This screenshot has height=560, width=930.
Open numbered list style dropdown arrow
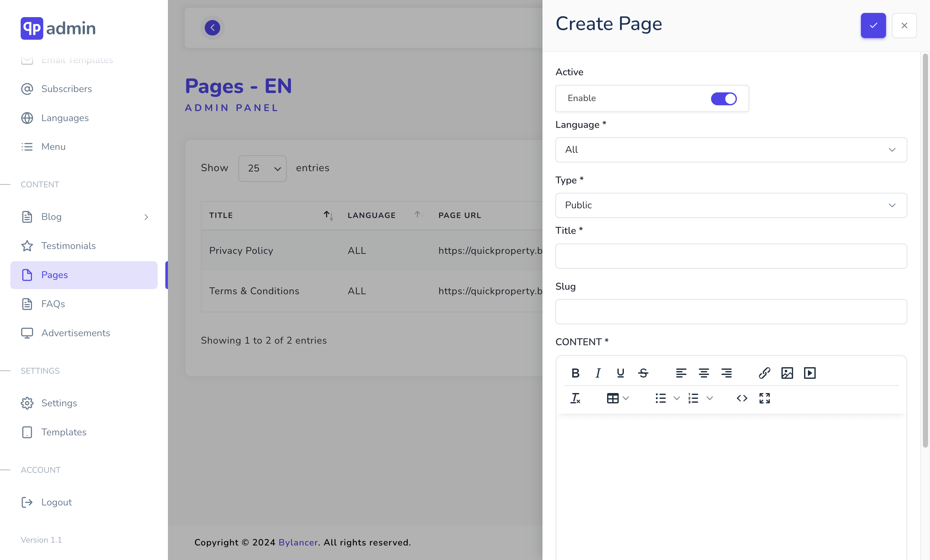pos(710,398)
